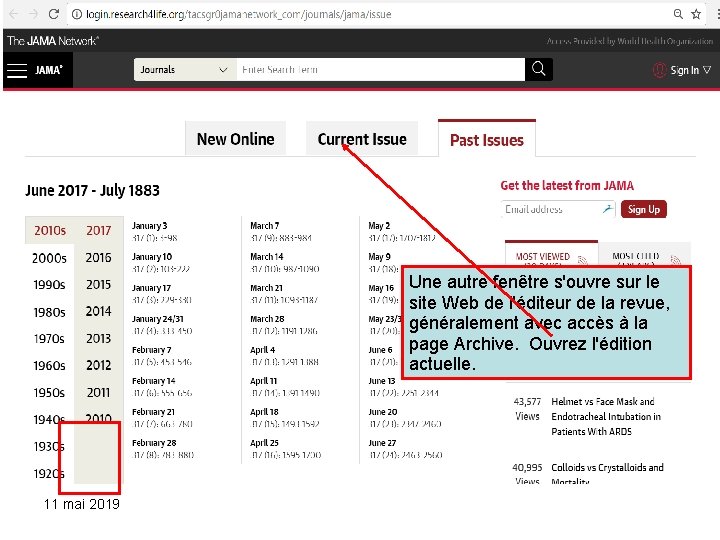The image size is (720, 540).
Task: Bookmark this page with the star icon
Action: pos(696,14)
